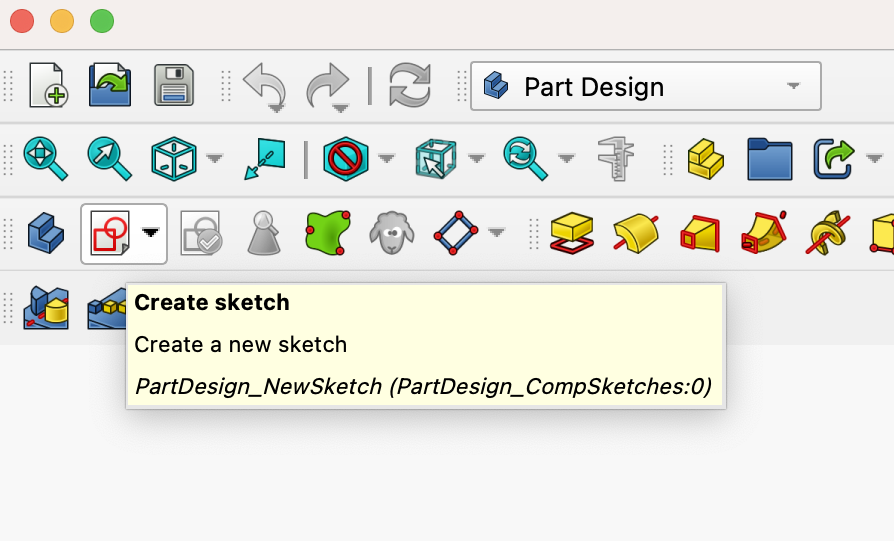Save the document with the floppy icon
Image resolution: width=894 pixels, height=541 pixels.
[174, 86]
